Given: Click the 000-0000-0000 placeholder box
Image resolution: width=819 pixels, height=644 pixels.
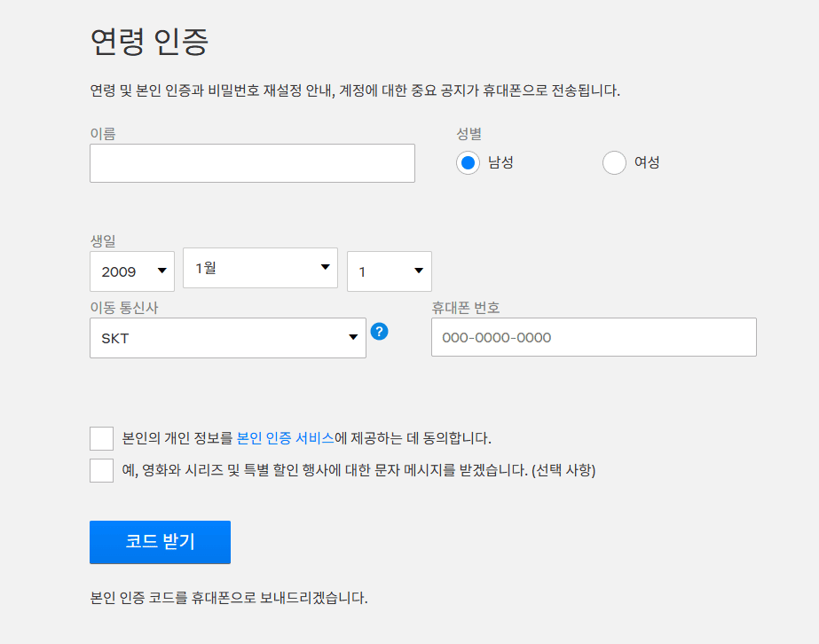Looking at the screenshot, I should click(593, 337).
